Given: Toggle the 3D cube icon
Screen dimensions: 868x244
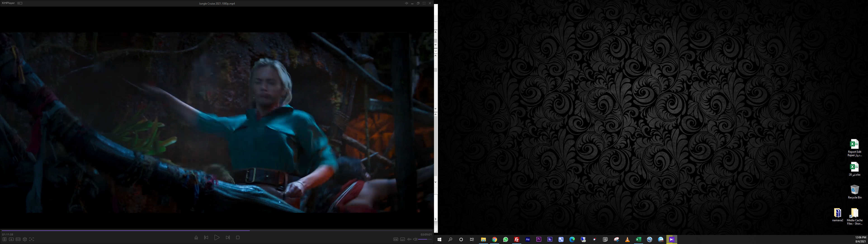Looking at the screenshot, I should click(x=25, y=239).
